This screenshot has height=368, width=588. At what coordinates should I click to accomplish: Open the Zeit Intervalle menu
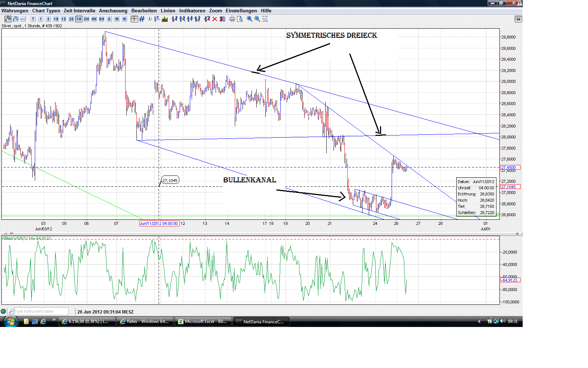[x=79, y=11]
